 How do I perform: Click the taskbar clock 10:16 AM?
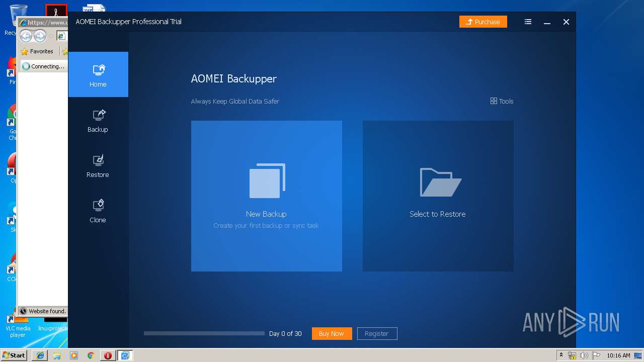(x=618, y=355)
